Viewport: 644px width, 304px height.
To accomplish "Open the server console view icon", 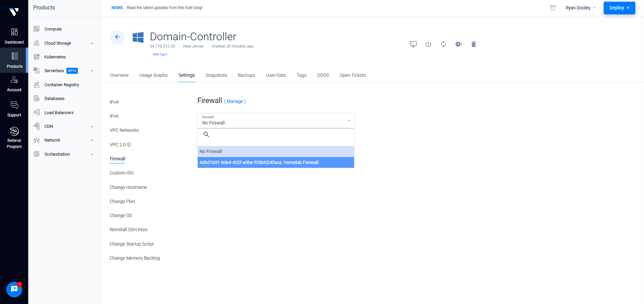I will coord(413,44).
